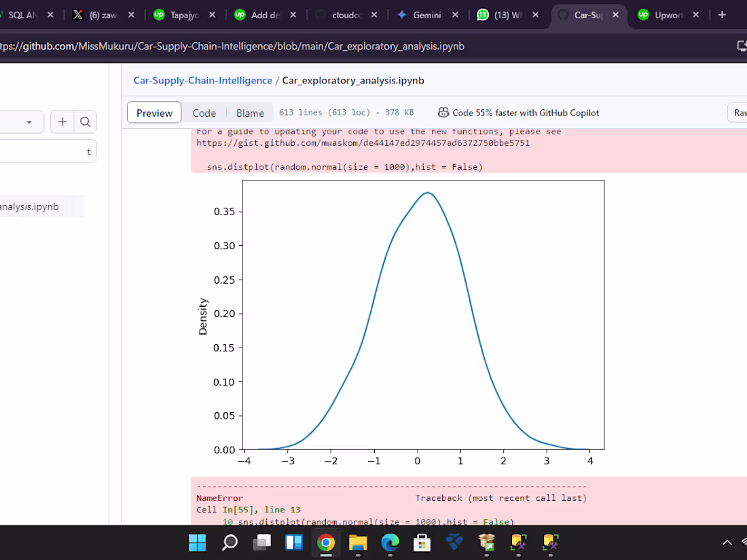Open the Car-Supply-Chain-Intelligence repository link
This screenshot has height=560, width=747.
pos(202,80)
